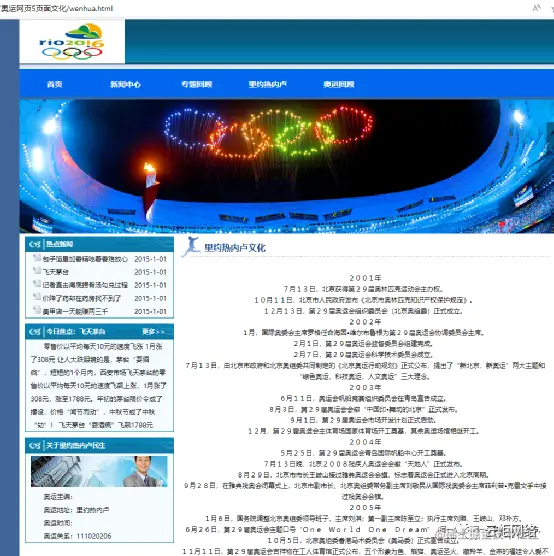The width and height of the screenshot is (554, 556).
Task: Click the document icon beside 记者直击 news
Action: click(x=37, y=284)
